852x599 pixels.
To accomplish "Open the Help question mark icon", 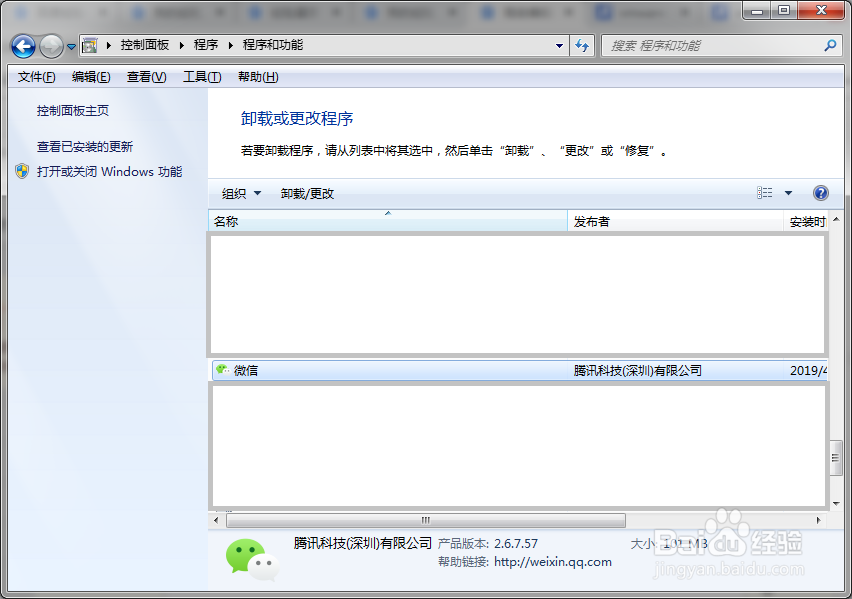I will click(x=820, y=192).
